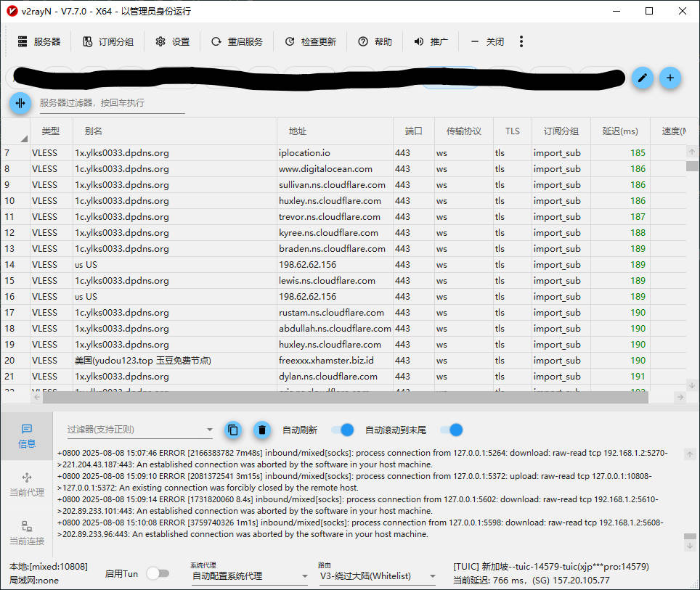Click the latency value 191
700x590 pixels.
coord(638,377)
